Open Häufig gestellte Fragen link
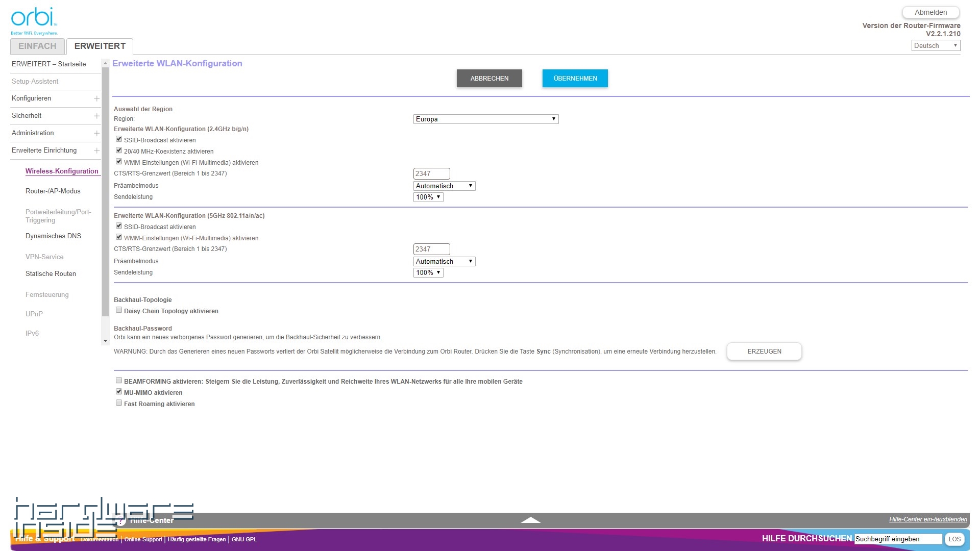This screenshot has height=551, width=980. [197, 539]
